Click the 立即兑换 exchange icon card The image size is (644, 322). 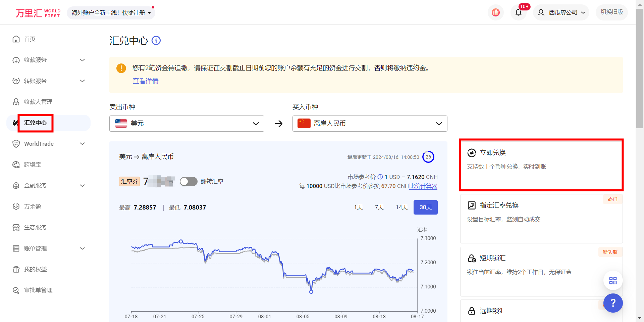[x=471, y=153]
